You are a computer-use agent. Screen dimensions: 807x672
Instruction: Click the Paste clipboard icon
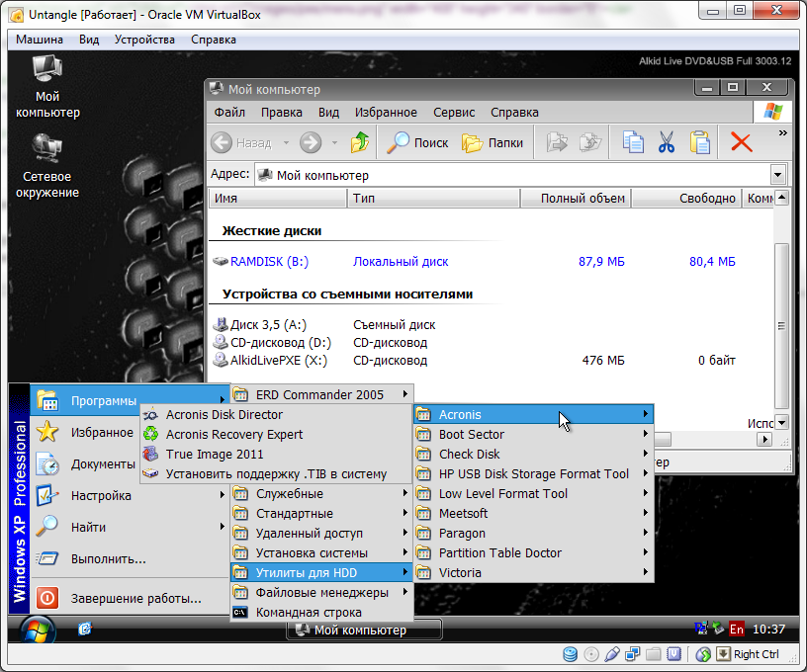pyautogui.click(x=700, y=142)
